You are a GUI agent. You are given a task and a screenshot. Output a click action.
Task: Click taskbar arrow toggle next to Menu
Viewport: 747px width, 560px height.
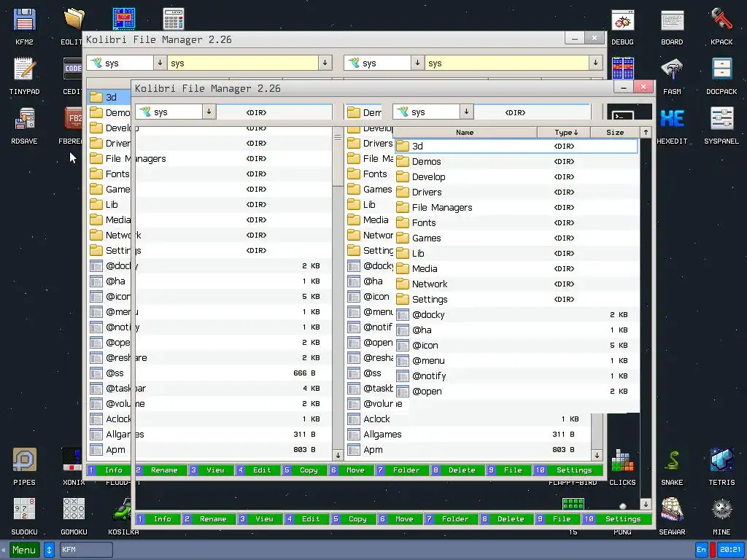point(49,550)
